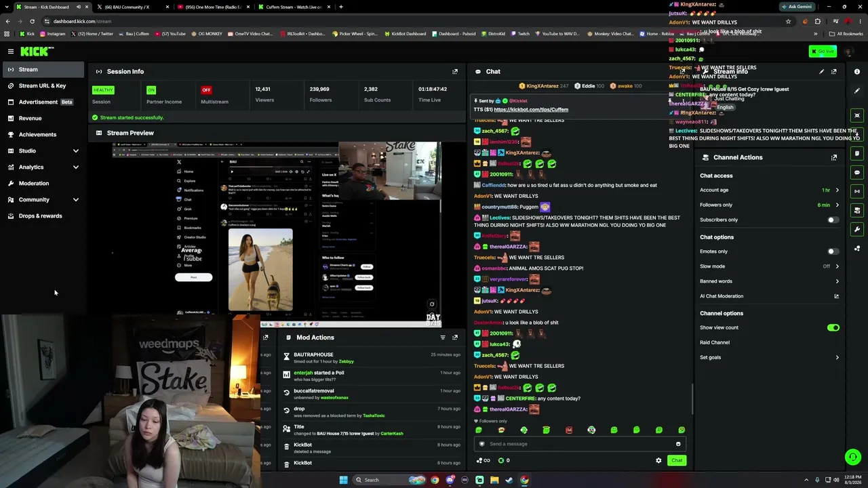Viewport: 868px width, 488px height.
Task: Click the info icon in the right sidebar
Action: [857, 72]
